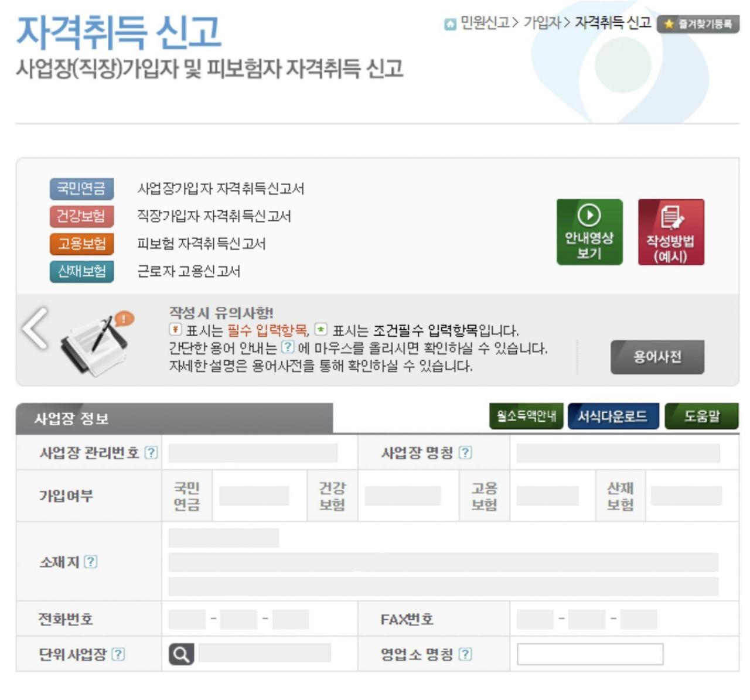Click the notepad and pen illustration
The width and height of the screenshot is (750, 700).
[97, 343]
